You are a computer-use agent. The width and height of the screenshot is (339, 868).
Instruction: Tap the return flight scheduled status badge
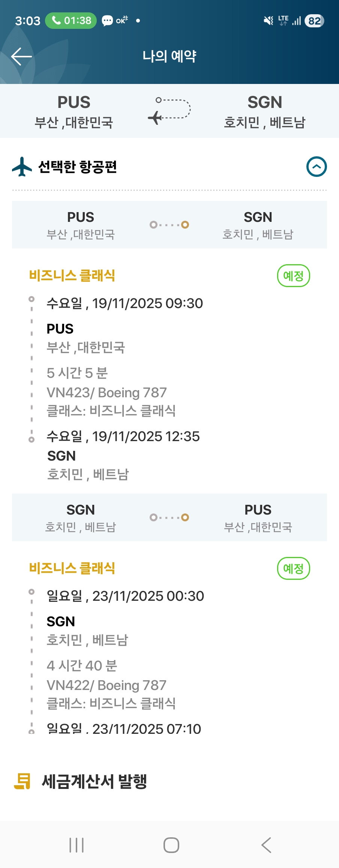pos(293,569)
